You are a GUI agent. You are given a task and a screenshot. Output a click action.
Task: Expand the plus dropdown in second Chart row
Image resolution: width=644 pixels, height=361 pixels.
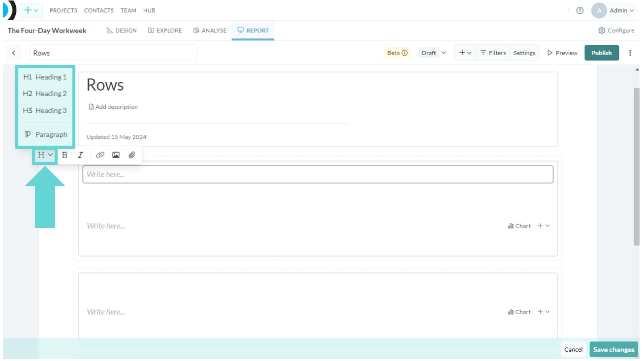[544, 312]
